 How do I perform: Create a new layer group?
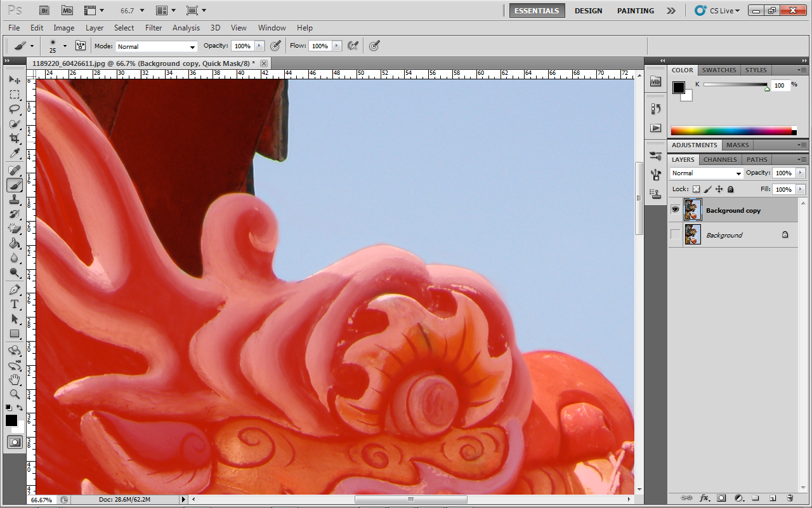756,498
